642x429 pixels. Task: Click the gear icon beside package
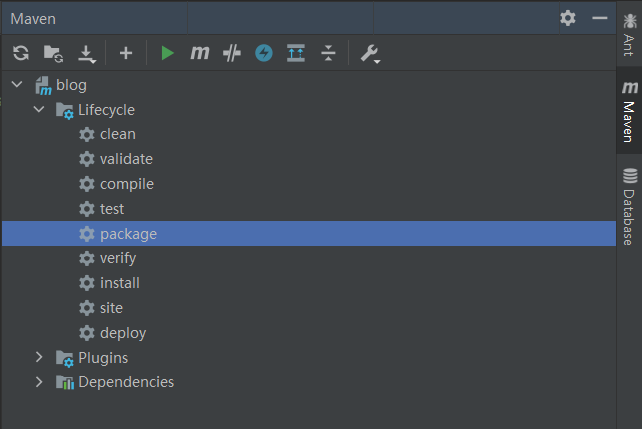click(x=87, y=234)
